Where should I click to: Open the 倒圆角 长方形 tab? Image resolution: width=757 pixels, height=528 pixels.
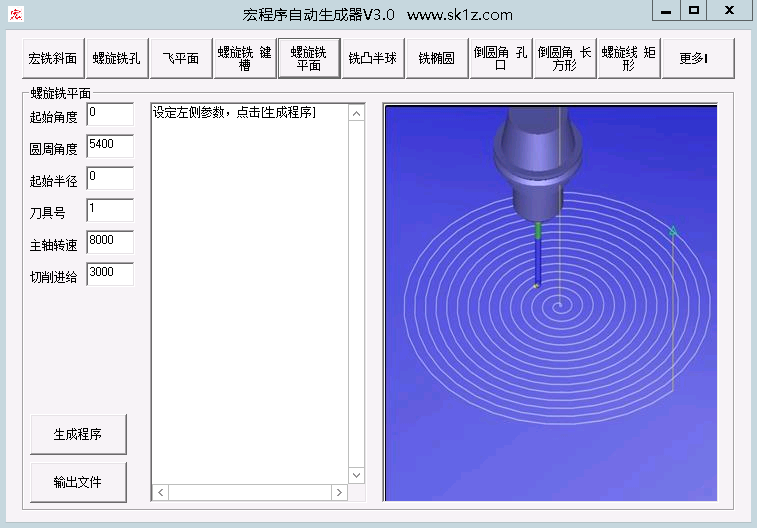(x=565, y=58)
